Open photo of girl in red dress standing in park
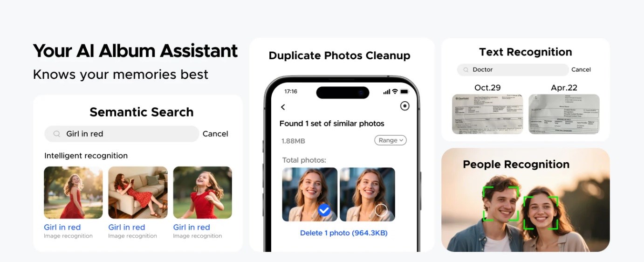The height and width of the screenshot is (262, 644). click(73, 193)
